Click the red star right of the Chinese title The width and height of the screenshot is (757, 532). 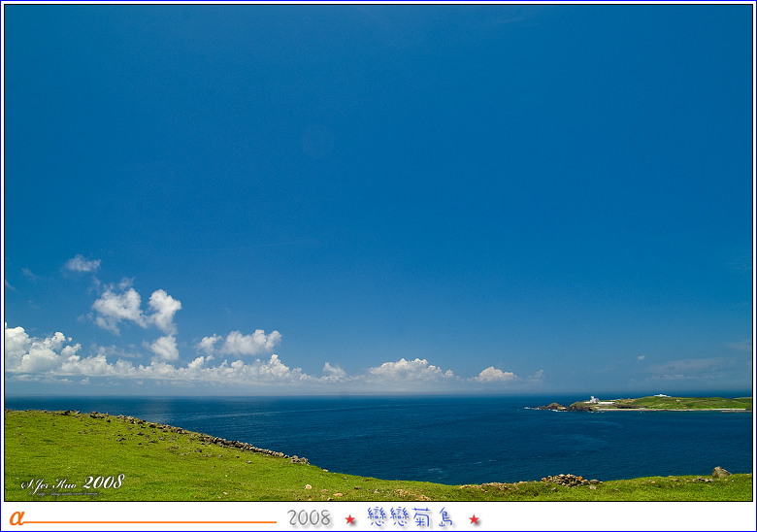(475, 519)
